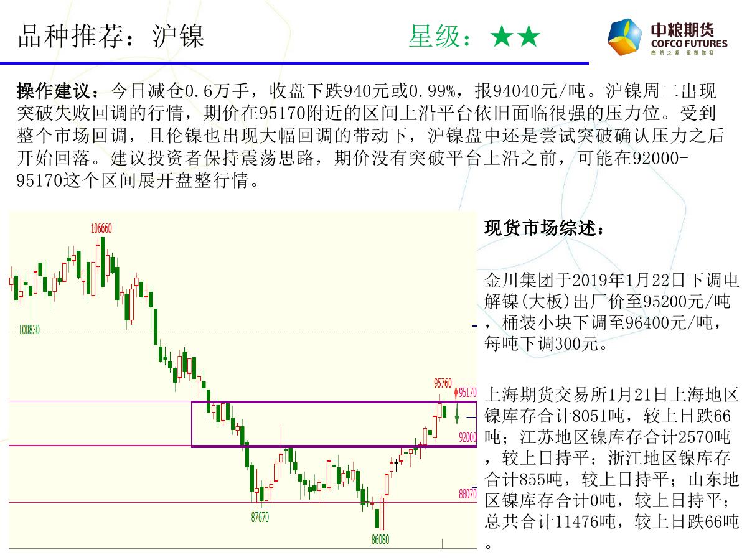747x560 pixels.
Task: Click the COFCO FUTURES brand text
Action: coord(688,44)
